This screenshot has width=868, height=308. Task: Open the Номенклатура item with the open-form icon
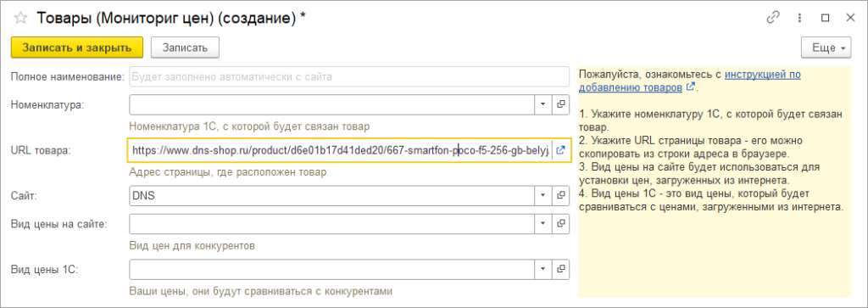point(560,104)
